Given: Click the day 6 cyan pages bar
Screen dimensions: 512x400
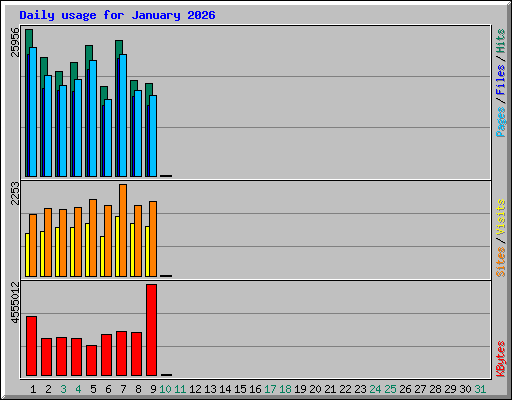Looking at the screenshot, I should (x=108, y=138).
